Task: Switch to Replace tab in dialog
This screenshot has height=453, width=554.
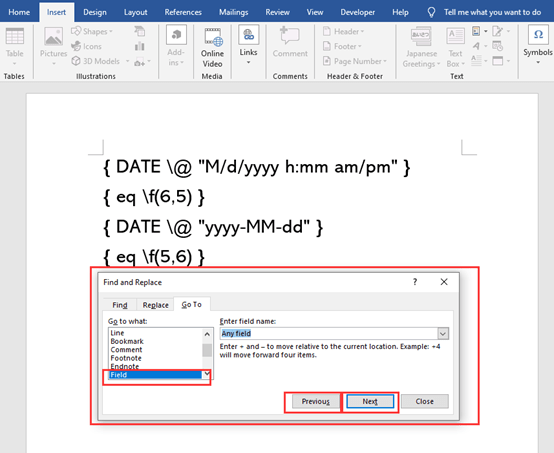Action: pos(155,305)
